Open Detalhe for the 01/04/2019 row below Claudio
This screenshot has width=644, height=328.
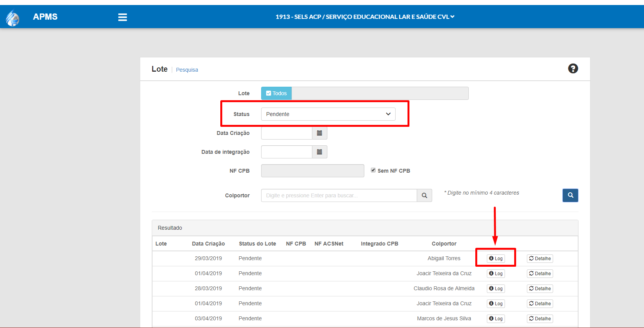pos(540,304)
